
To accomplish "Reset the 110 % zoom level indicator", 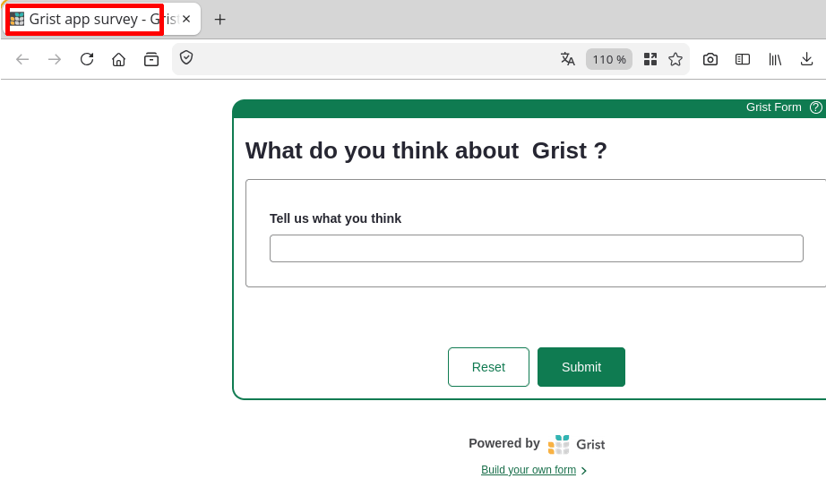I will pyautogui.click(x=609, y=59).
